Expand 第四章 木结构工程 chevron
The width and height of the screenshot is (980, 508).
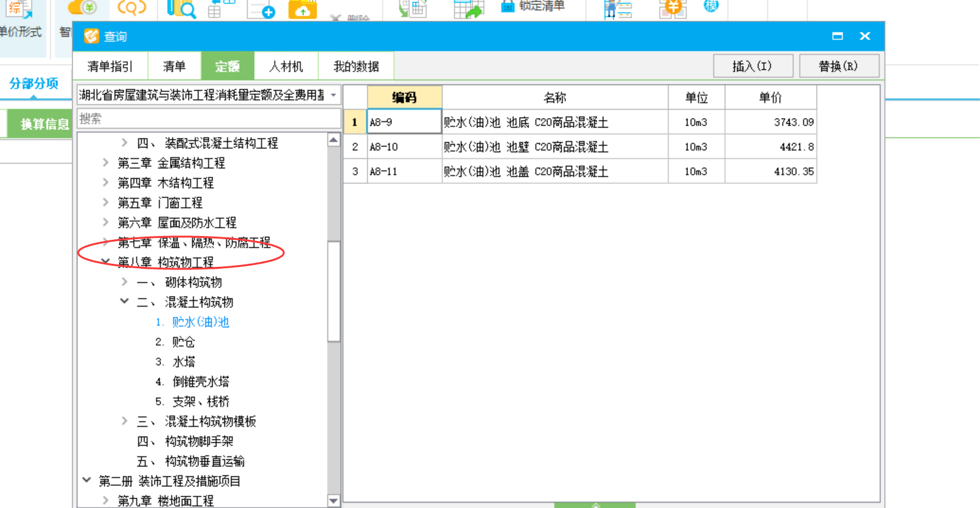pos(105,182)
